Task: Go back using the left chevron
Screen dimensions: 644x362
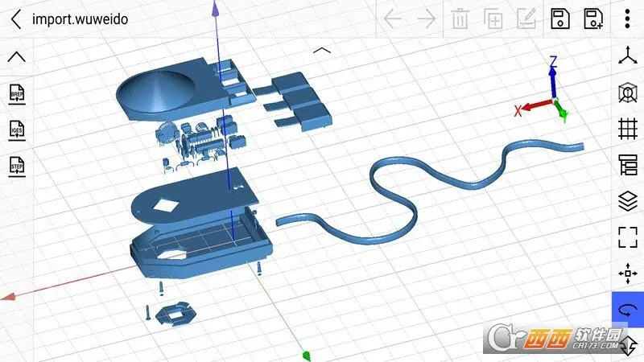Action: (x=16, y=19)
